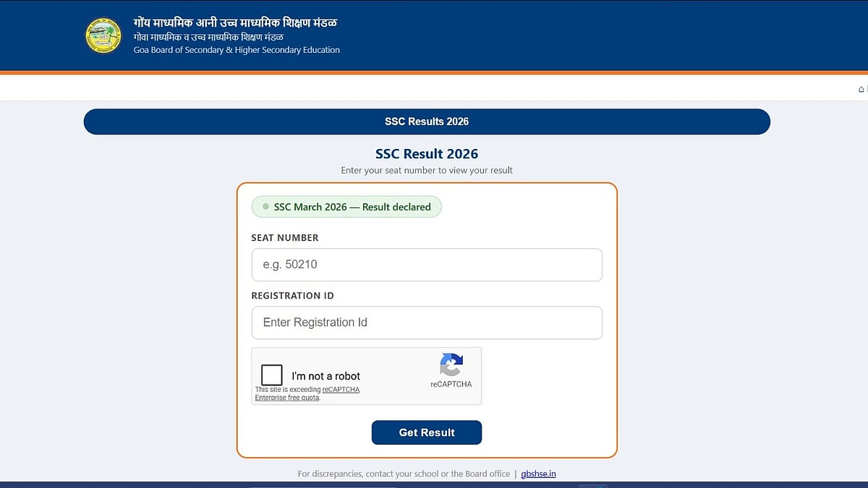Open the gbshse.in link
The height and width of the screenshot is (488, 868).
tap(538, 474)
